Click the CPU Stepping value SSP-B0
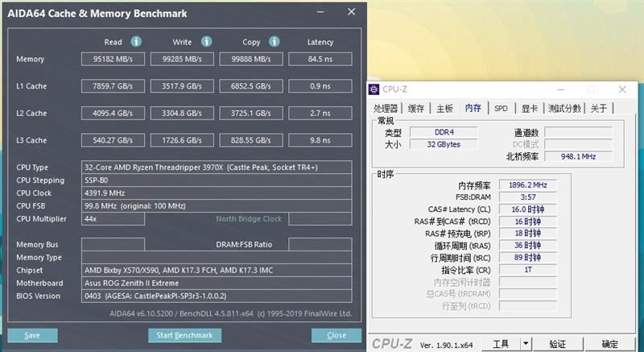The image size is (644, 352). pyautogui.click(x=217, y=180)
